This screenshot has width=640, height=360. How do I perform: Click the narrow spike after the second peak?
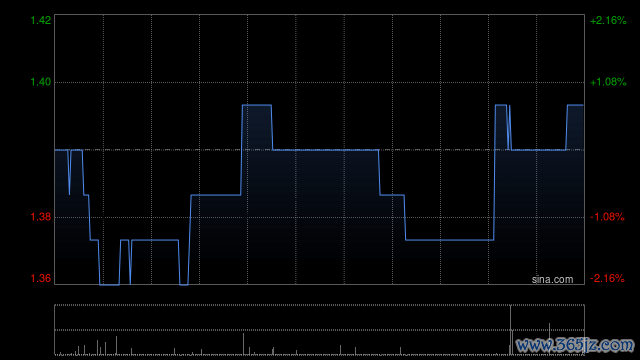(x=509, y=127)
